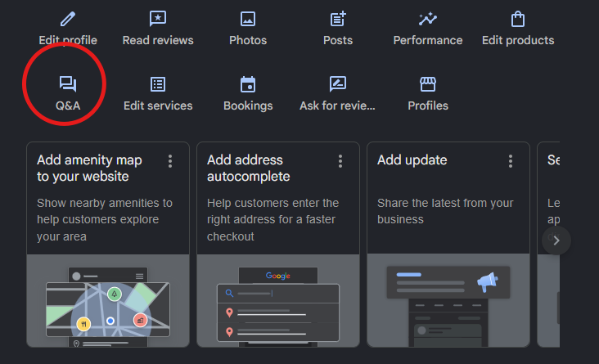Click 'Help customers enter the right address' text
The image size is (599, 364).
[x=272, y=219]
